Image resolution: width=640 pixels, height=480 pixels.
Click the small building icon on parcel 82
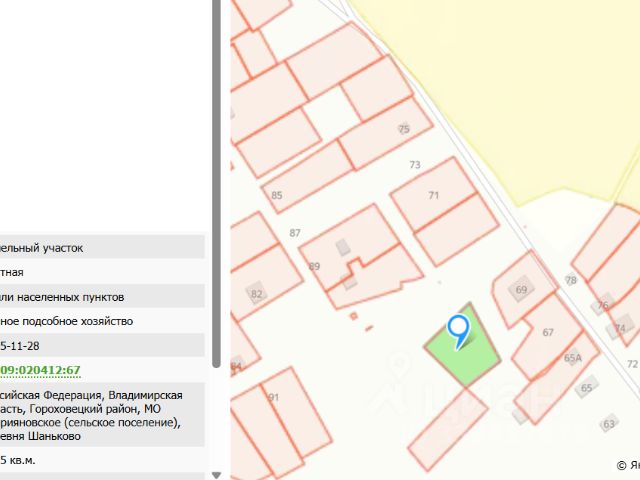256,293
